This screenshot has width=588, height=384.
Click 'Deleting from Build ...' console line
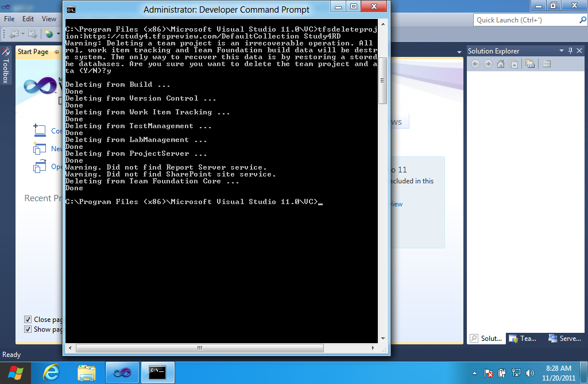118,85
